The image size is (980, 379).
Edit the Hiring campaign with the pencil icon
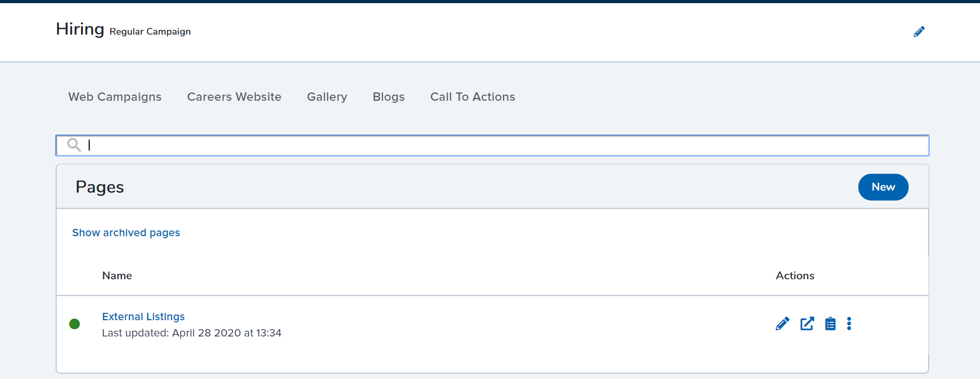(x=919, y=31)
